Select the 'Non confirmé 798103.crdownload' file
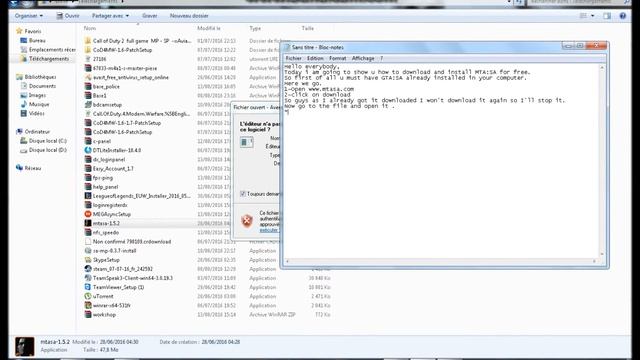 tap(132, 242)
